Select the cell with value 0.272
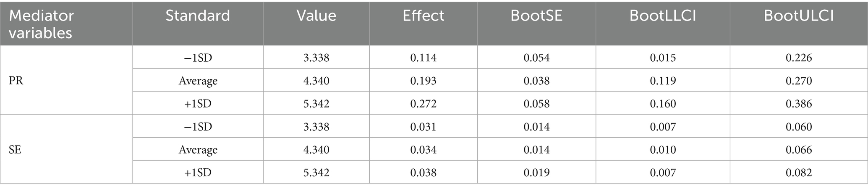 tap(423, 104)
